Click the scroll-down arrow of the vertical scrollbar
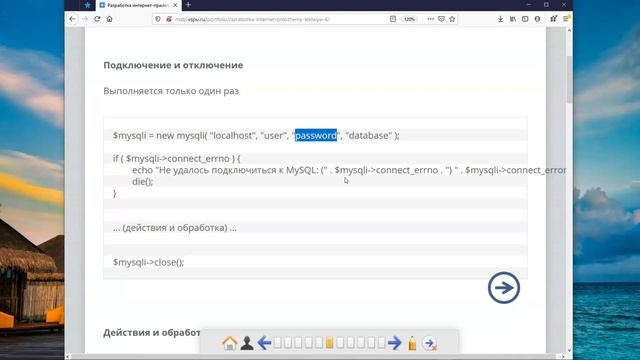The image size is (640, 360). click(569, 351)
